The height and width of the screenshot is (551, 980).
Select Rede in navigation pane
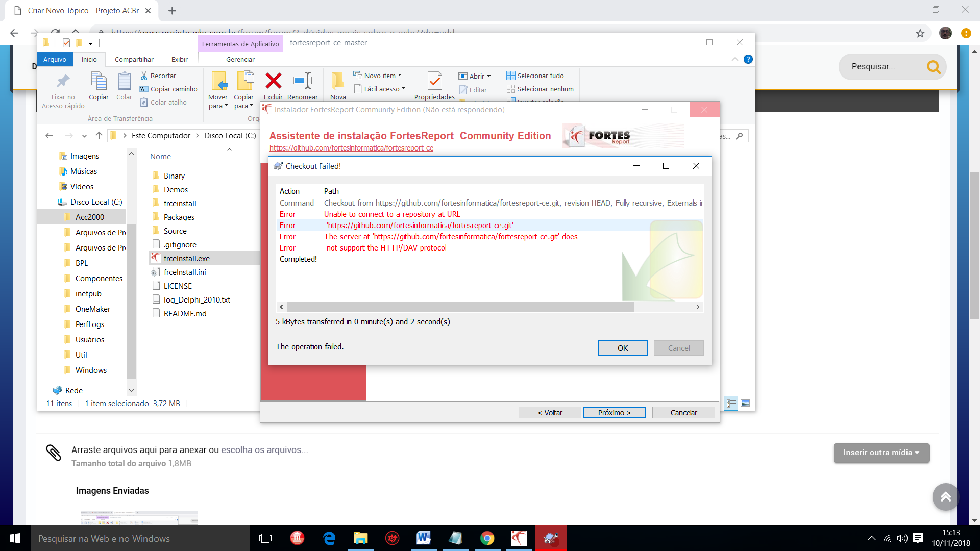pos(73,390)
